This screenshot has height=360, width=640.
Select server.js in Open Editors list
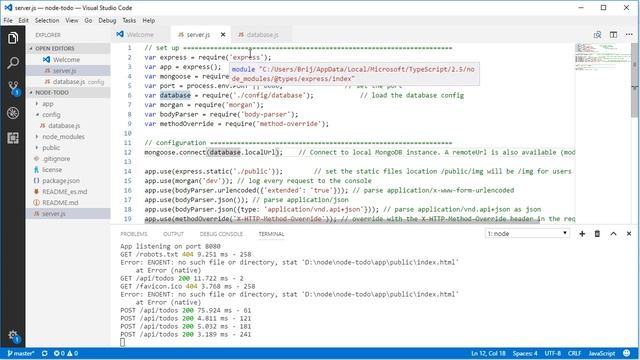pyautogui.click(x=69, y=71)
